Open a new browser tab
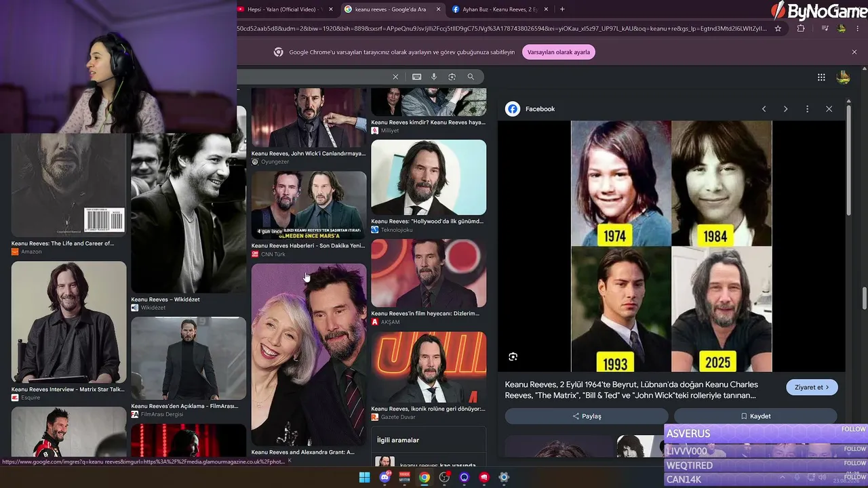 coord(562,9)
